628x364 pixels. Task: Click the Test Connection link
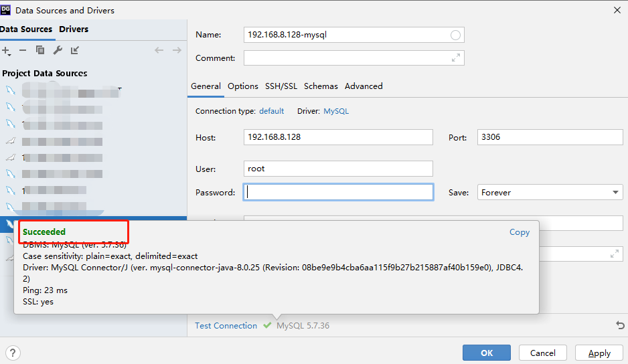(226, 326)
